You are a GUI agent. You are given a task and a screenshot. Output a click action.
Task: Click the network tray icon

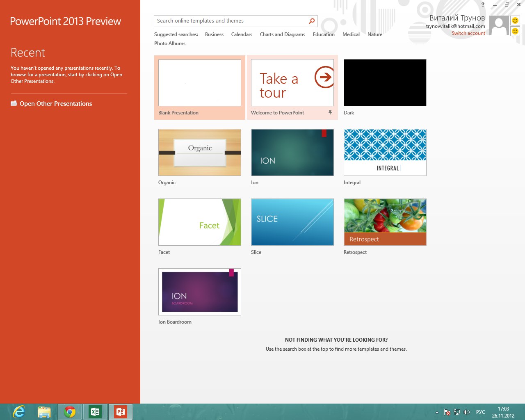pos(457,412)
